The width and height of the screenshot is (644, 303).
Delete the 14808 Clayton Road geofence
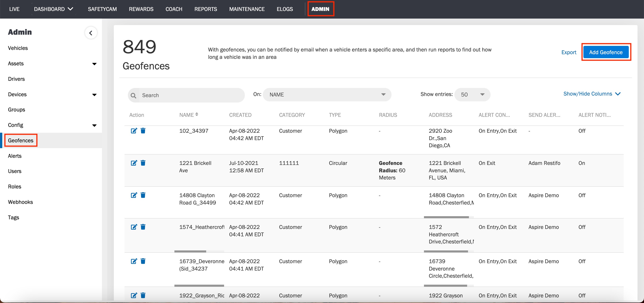(143, 195)
